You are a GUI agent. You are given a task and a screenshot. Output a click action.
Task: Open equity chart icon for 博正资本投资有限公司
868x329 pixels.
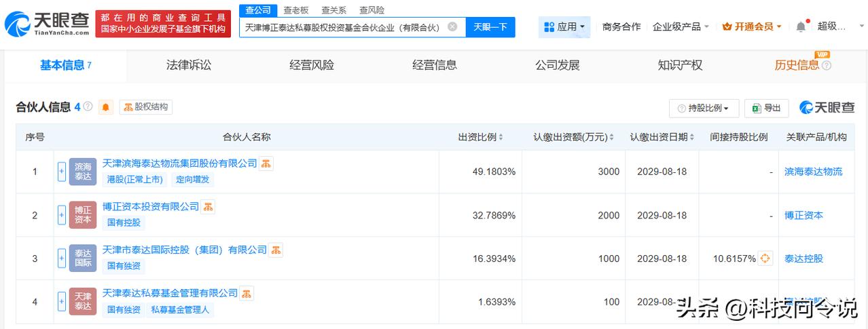208,207
